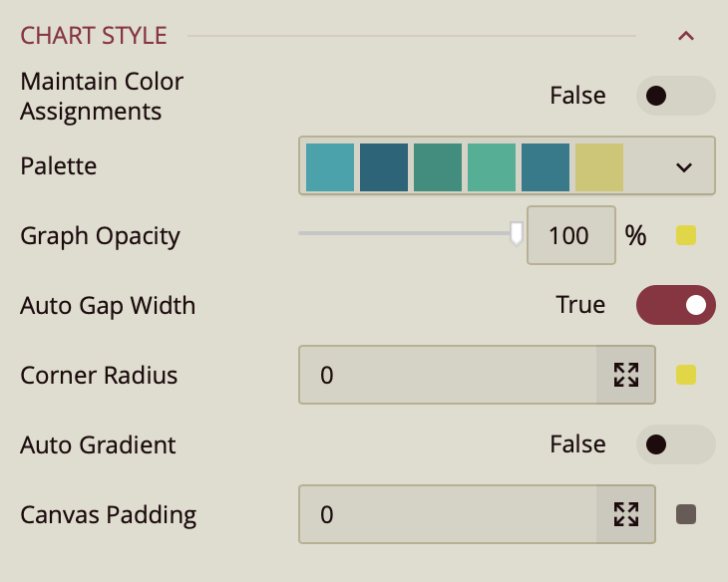Click the Graph Opacity percentage field
The width and height of the screenshot is (728, 582).
tap(569, 236)
